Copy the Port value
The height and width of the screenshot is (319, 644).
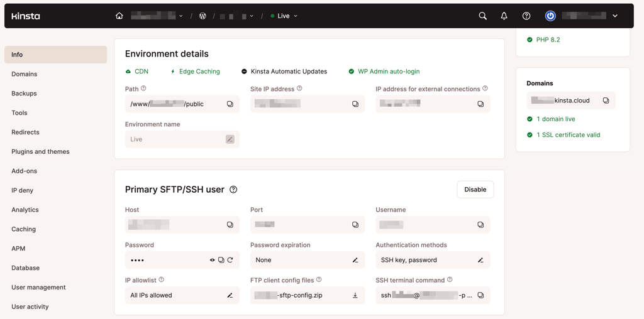click(x=355, y=225)
